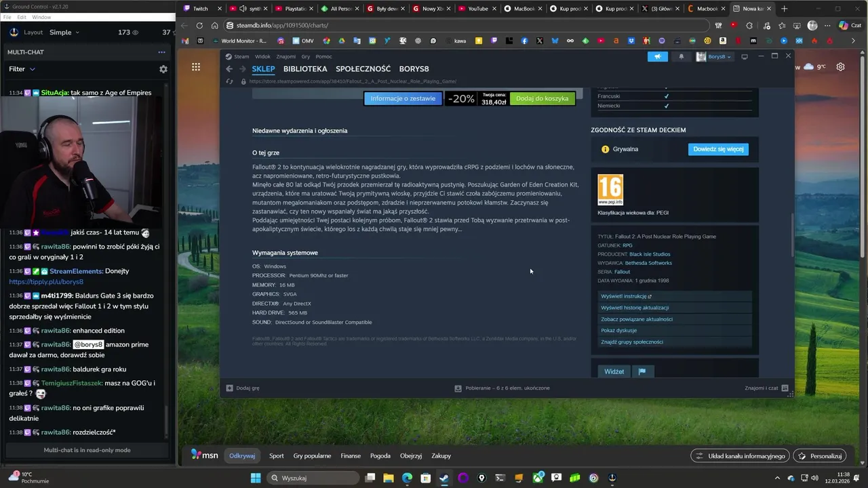
Task: Open the Pobieranie downloads status in Steam
Action: 502,388
